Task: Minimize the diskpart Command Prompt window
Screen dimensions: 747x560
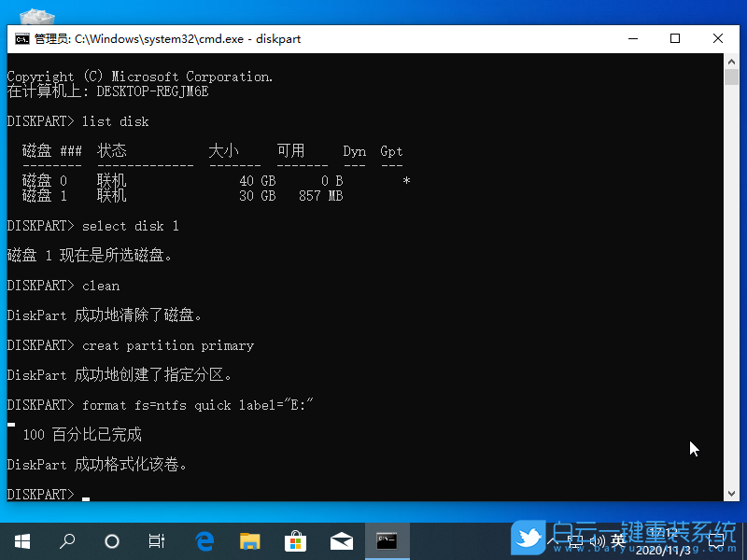Action: (633, 39)
